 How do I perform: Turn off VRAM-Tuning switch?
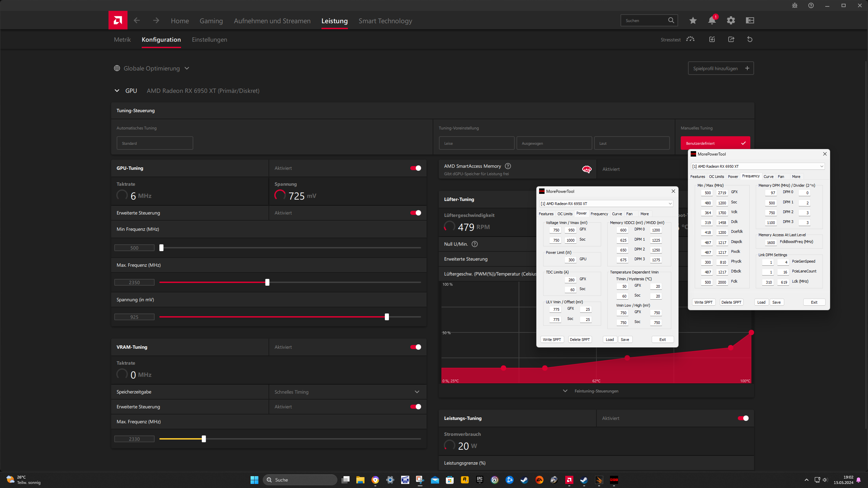415,347
